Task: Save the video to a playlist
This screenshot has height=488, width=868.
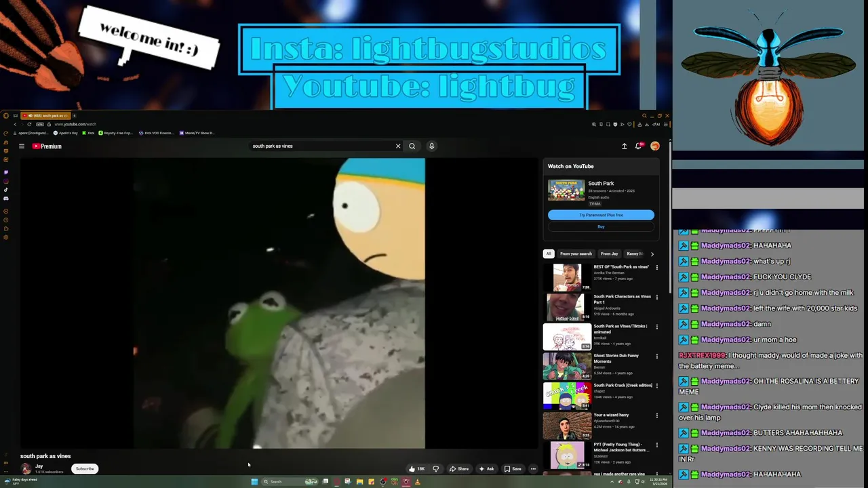Action: (x=513, y=469)
